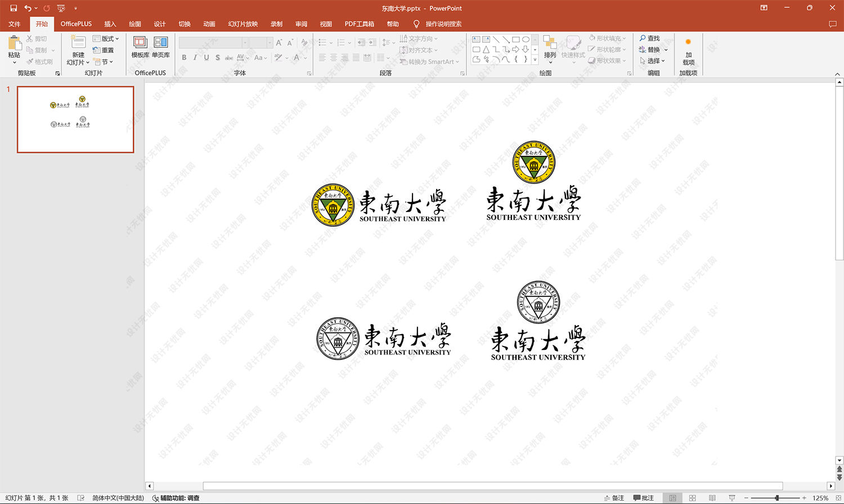Screen dimensions: 844x504
Task: Open the 设计 (Design) ribbon tab
Action: pyautogui.click(x=160, y=24)
